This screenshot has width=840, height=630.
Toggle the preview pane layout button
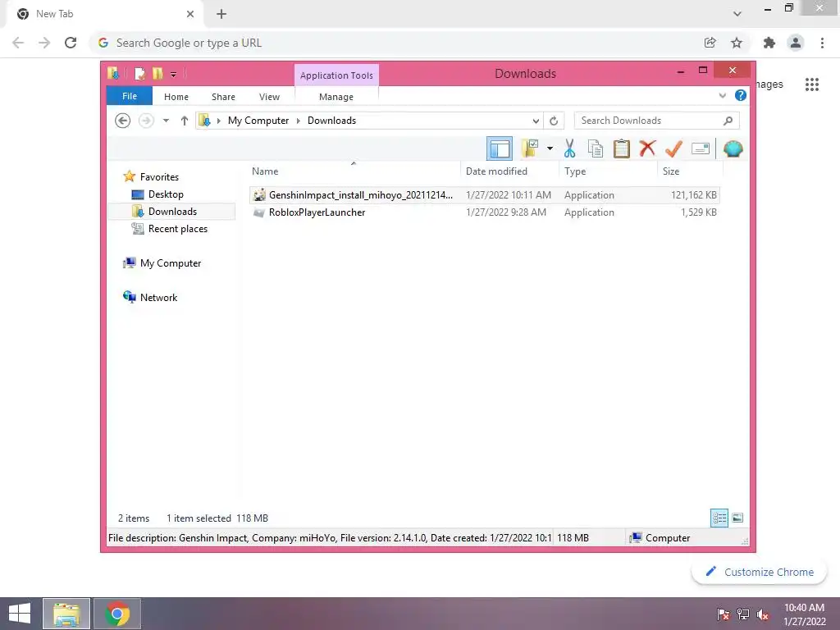[500, 148]
